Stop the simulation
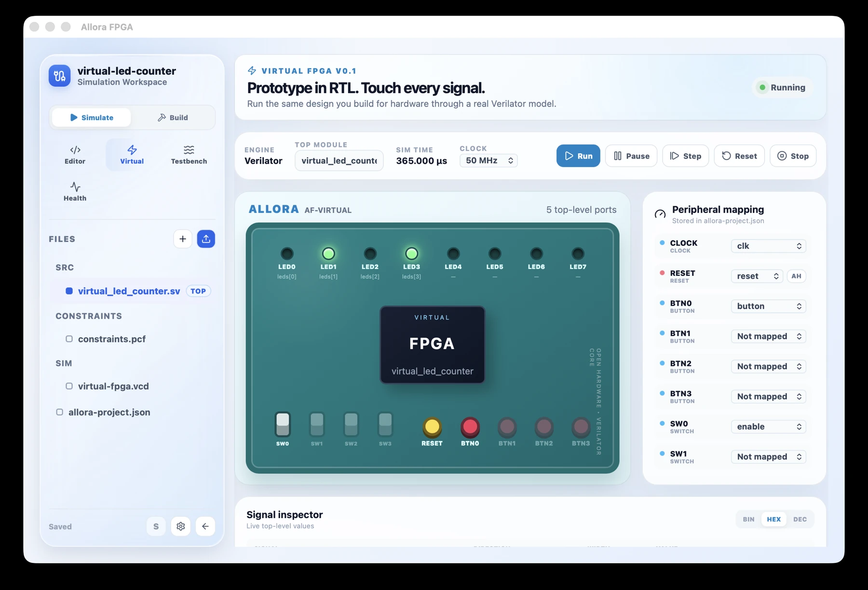Screen dimensions: 868x590 tap(793, 156)
